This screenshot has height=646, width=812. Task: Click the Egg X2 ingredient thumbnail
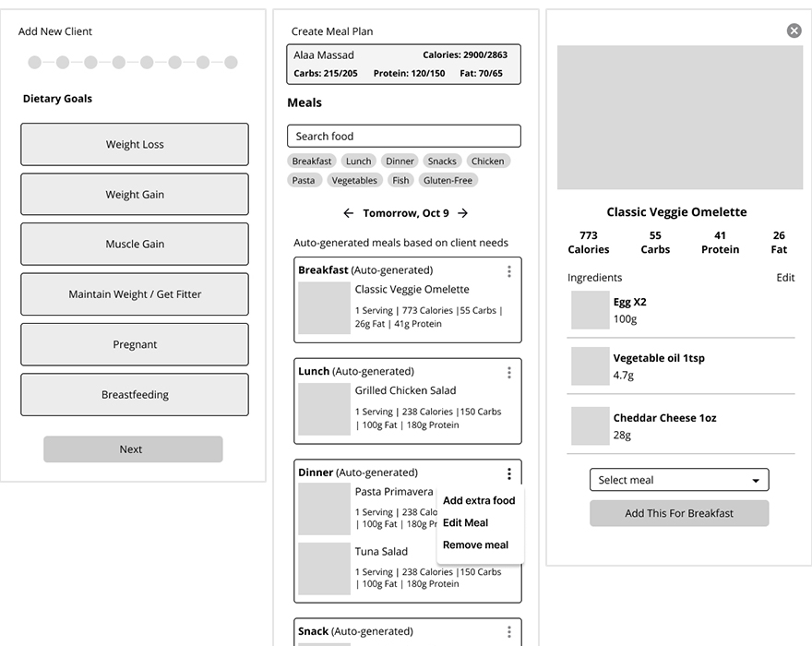click(x=591, y=310)
